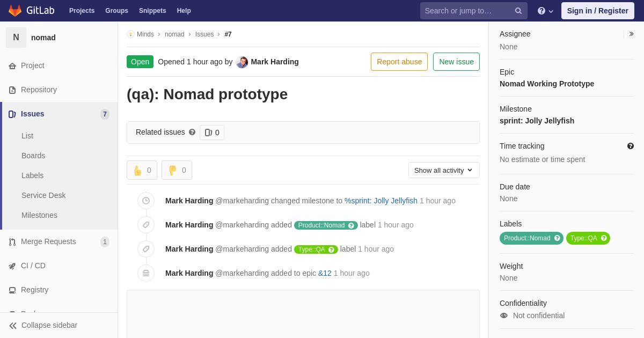Screen dimensions: 644x338
Task: Give a thumbs down reaction
Action: pyautogui.click(x=177, y=170)
